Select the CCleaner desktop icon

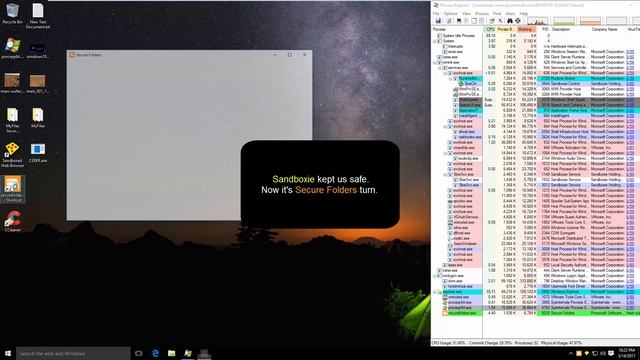tap(12, 221)
